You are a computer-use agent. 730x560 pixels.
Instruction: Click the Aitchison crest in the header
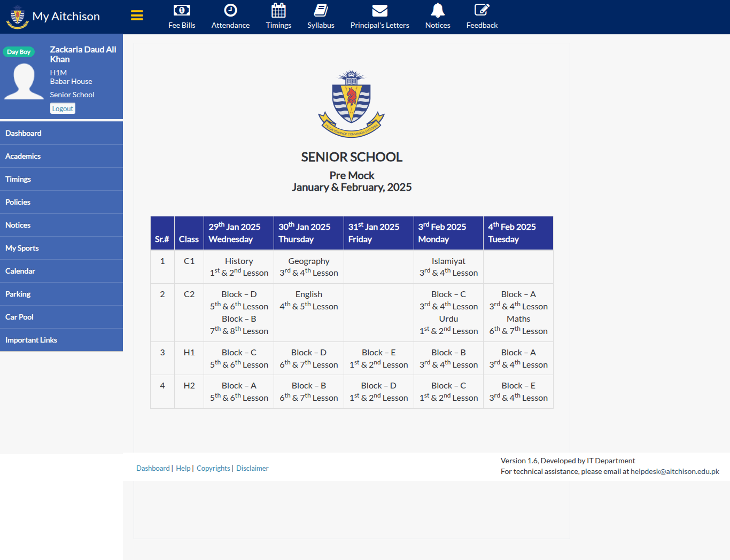pyautogui.click(x=17, y=17)
